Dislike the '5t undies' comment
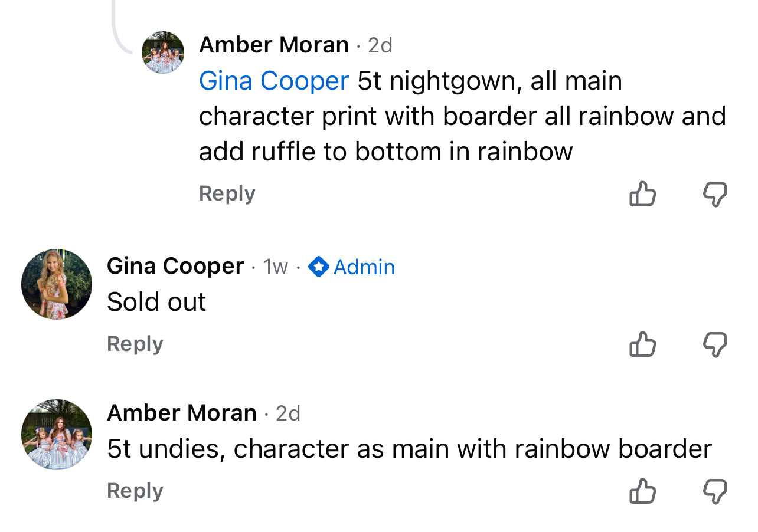This screenshot has width=758, height=532. [715, 491]
